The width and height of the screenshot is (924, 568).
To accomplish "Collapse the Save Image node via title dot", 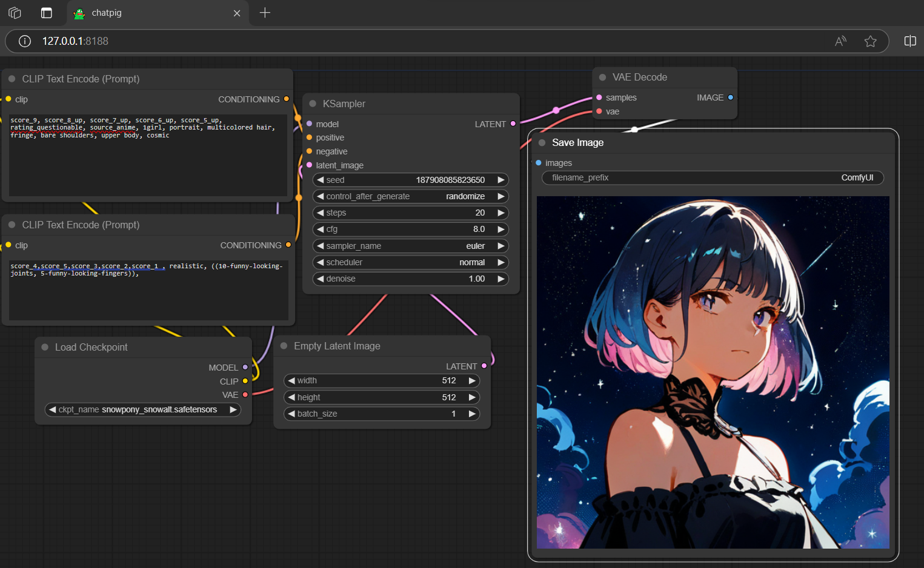I will click(542, 143).
